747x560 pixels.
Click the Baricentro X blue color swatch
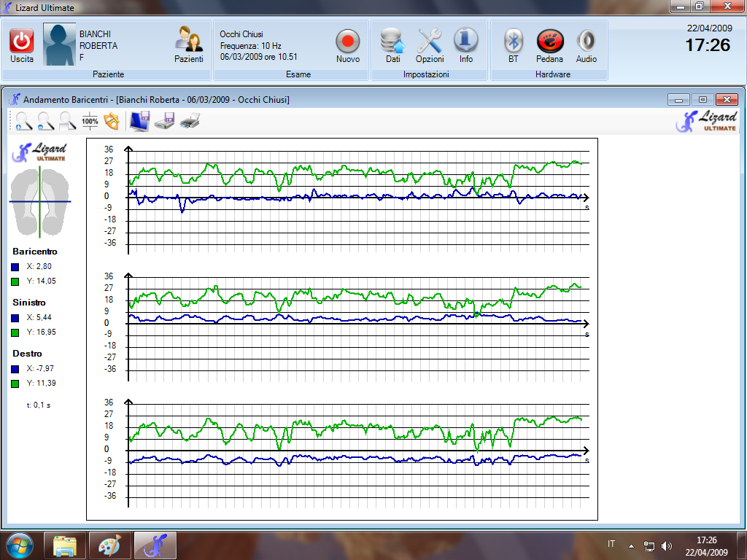click(x=16, y=267)
